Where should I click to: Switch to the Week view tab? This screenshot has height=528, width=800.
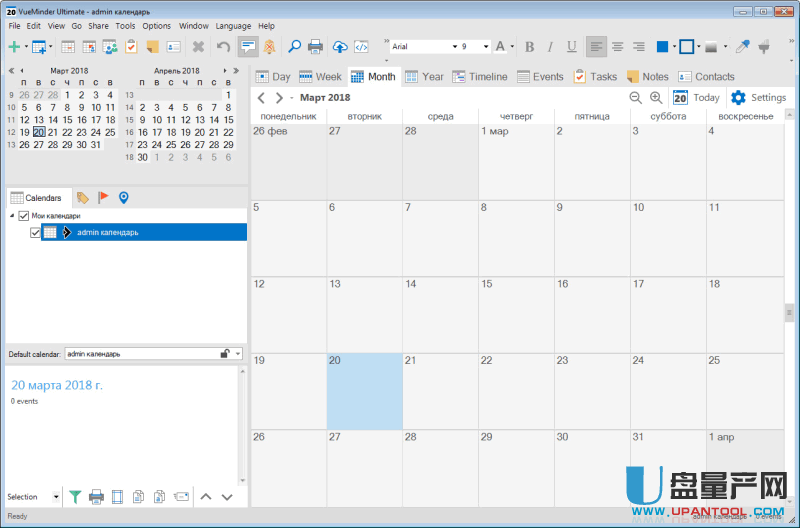click(x=320, y=77)
